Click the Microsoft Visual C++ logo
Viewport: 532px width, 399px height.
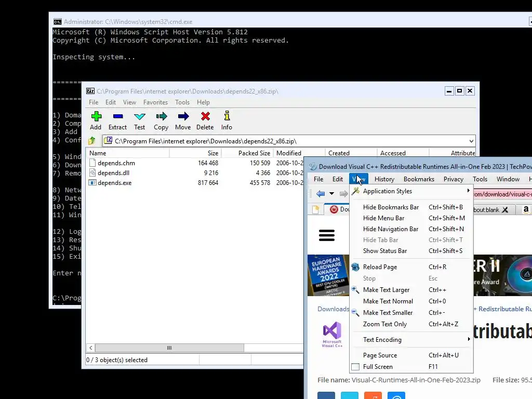click(332, 334)
